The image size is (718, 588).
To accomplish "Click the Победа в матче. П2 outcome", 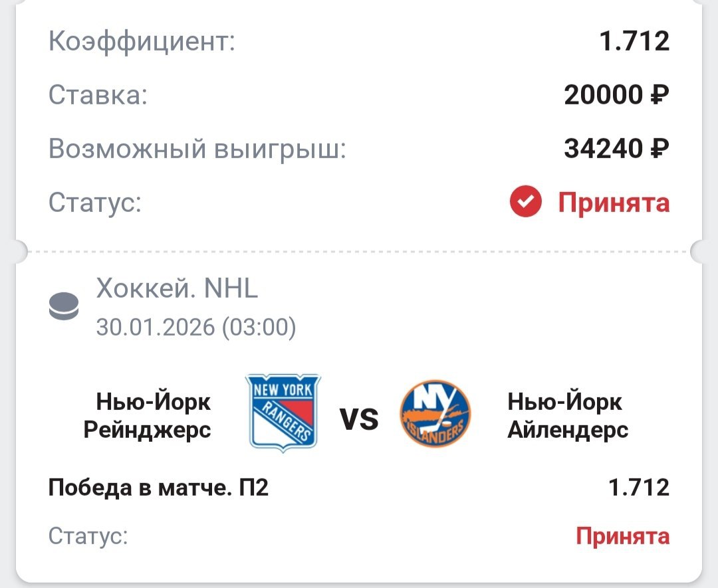I will [159, 488].
